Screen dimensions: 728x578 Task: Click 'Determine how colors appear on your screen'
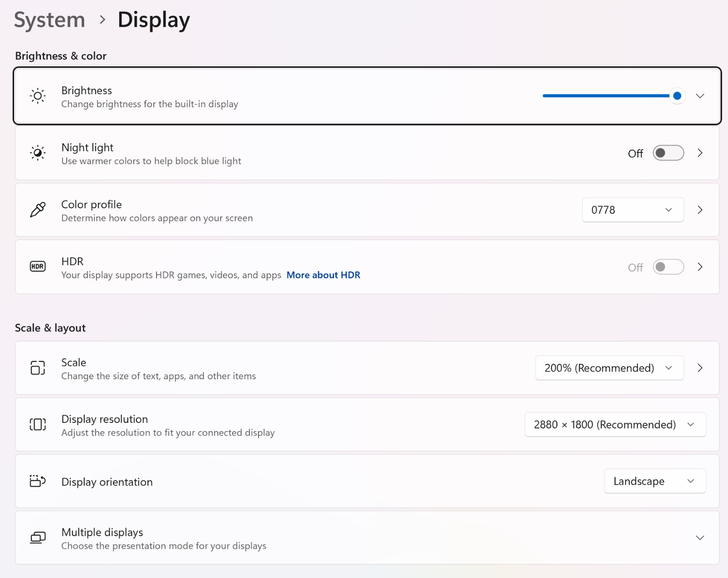coord(157,218)
